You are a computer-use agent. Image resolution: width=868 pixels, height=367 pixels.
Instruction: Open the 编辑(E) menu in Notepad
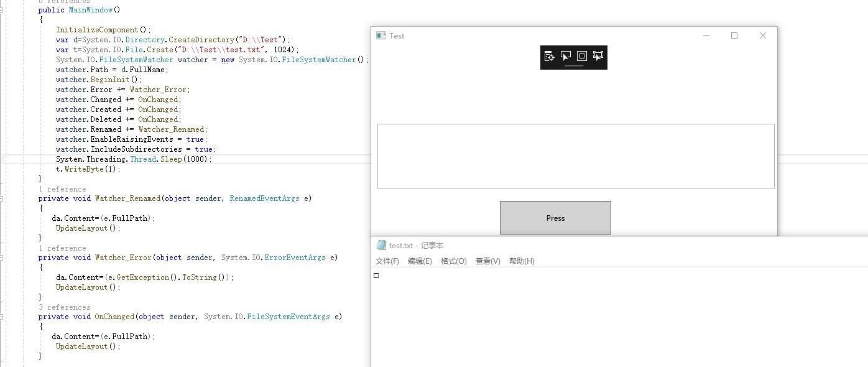[420, 261]
